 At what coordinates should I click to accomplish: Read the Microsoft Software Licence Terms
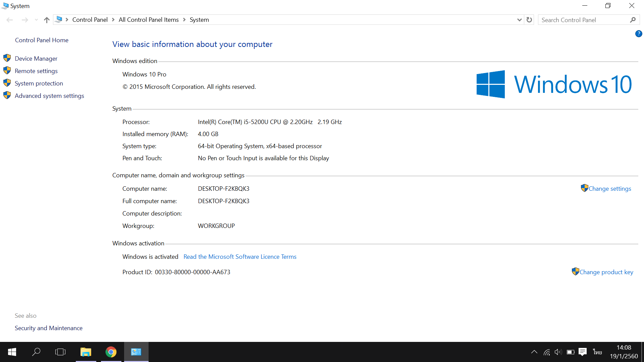[x=240, y=257]
